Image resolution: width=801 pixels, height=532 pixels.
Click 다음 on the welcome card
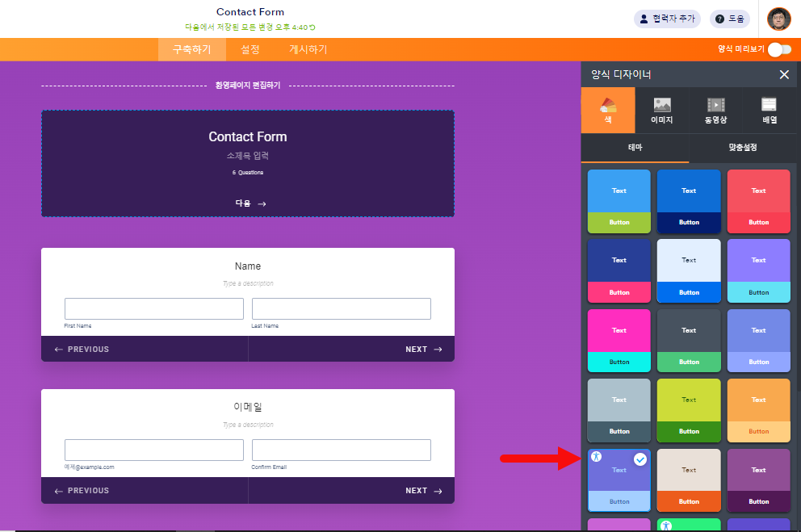pos(250,203)
